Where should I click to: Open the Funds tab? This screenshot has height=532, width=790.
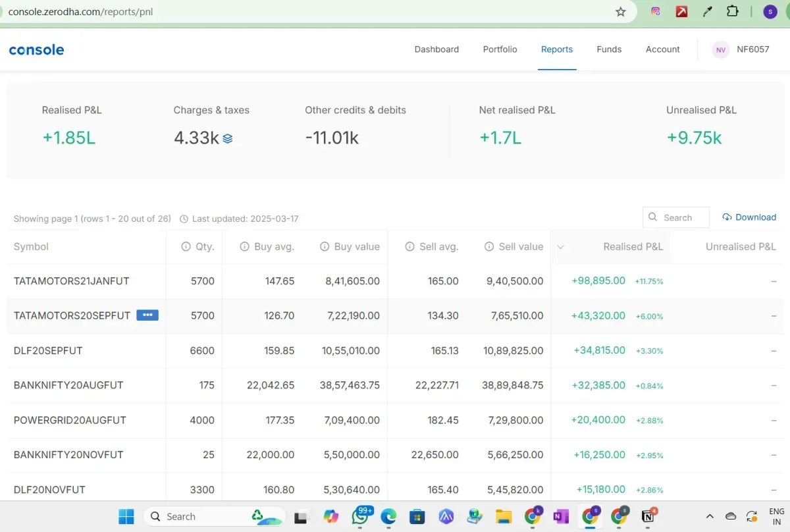coord(609,49)
